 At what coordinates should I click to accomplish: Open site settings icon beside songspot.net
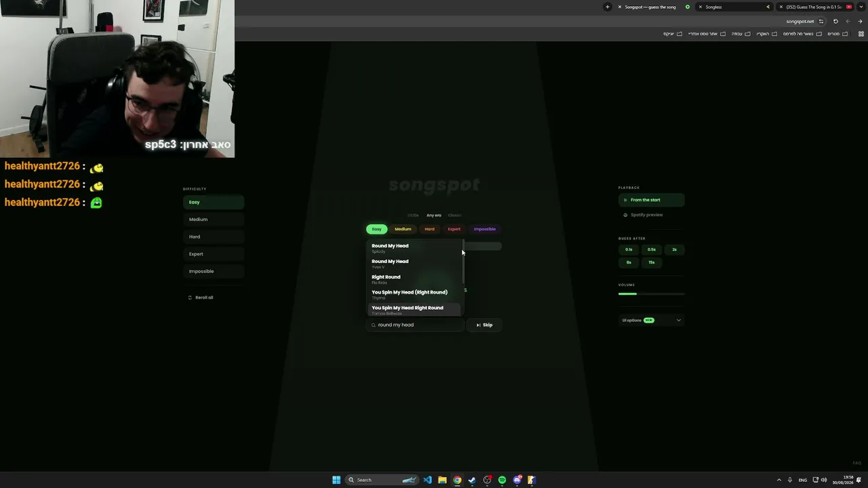821,21
